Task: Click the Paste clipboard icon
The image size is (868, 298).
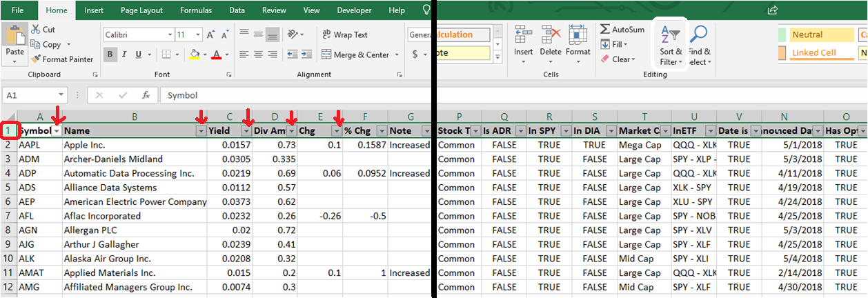Action: click(14, 35)
